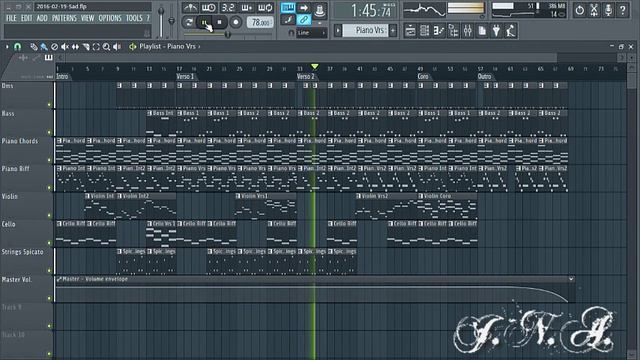Toggle loop recording button
Image resolution: width=640 pixels, height=360 pixels.
265,7
